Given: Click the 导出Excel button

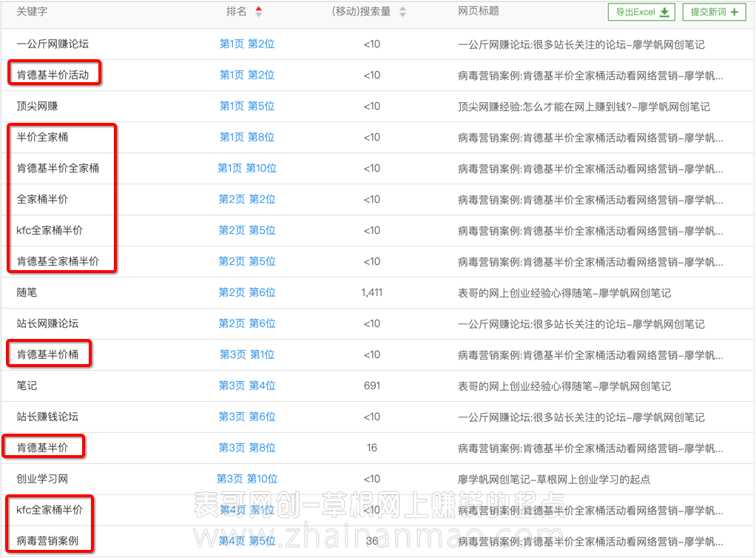Looking at the screenshot, I should (642, 12).
